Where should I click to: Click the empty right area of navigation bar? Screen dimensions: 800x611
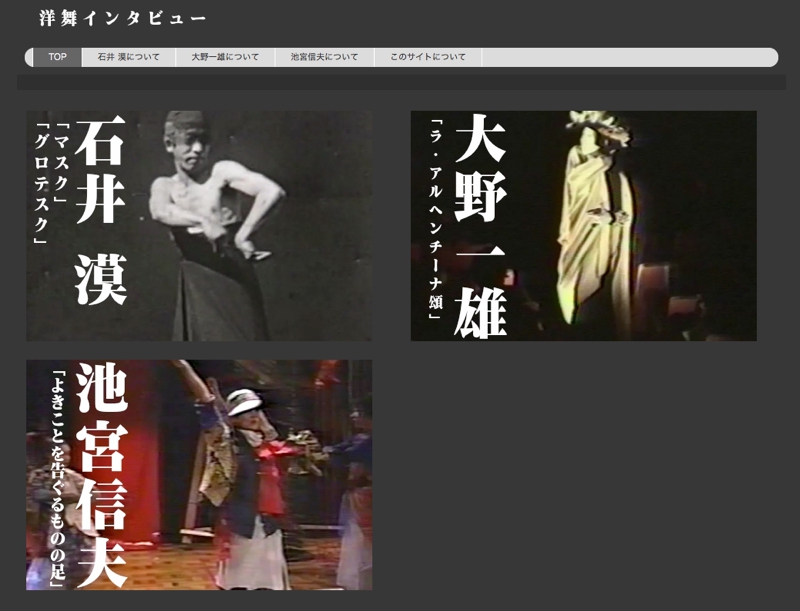pos(630,57)
